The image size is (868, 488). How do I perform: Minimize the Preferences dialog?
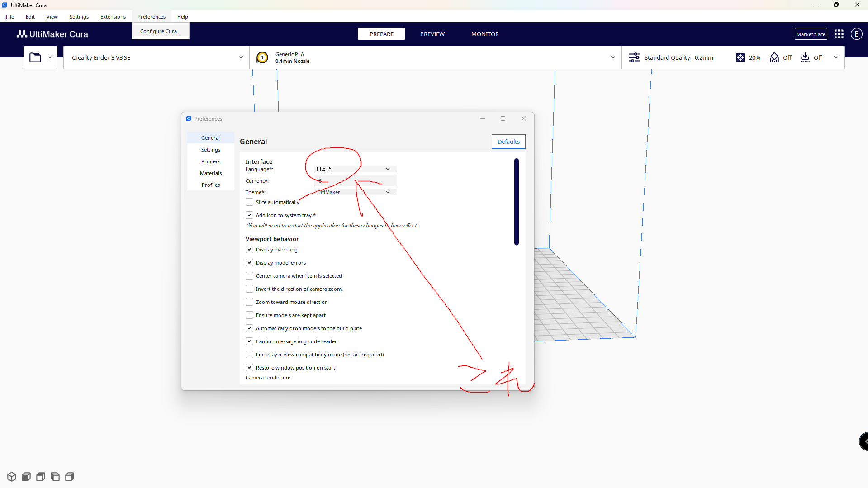click(x=483, y=118)
